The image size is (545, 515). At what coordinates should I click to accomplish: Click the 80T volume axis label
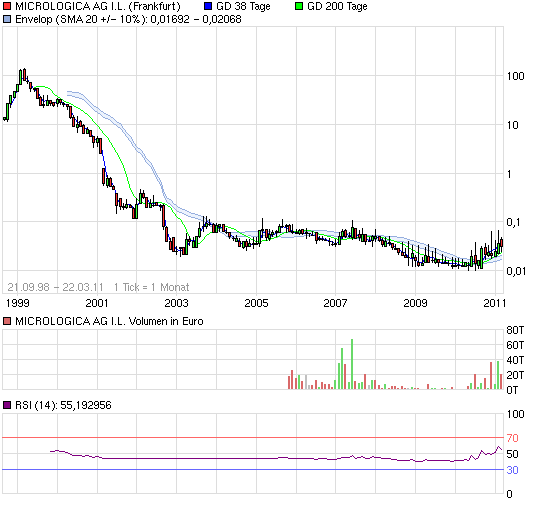pos(515,330)
